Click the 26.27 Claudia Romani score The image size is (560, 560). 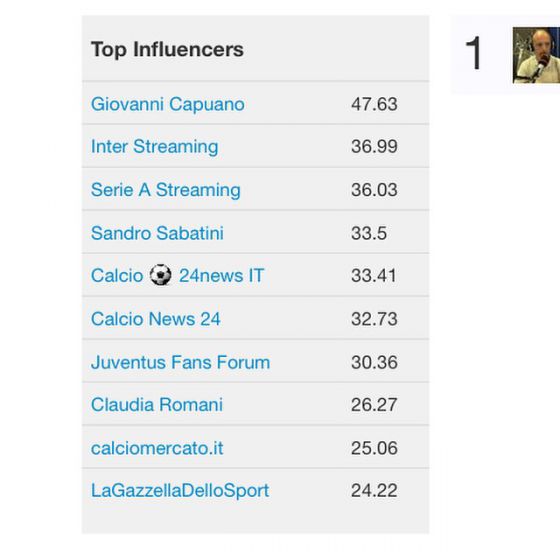pos(374,405)
